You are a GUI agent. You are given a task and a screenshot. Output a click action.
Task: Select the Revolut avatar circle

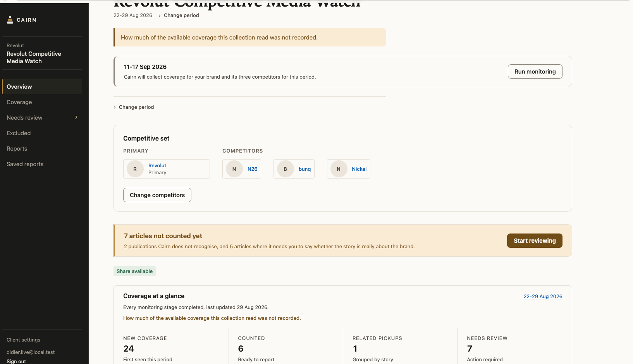[135, 169]
